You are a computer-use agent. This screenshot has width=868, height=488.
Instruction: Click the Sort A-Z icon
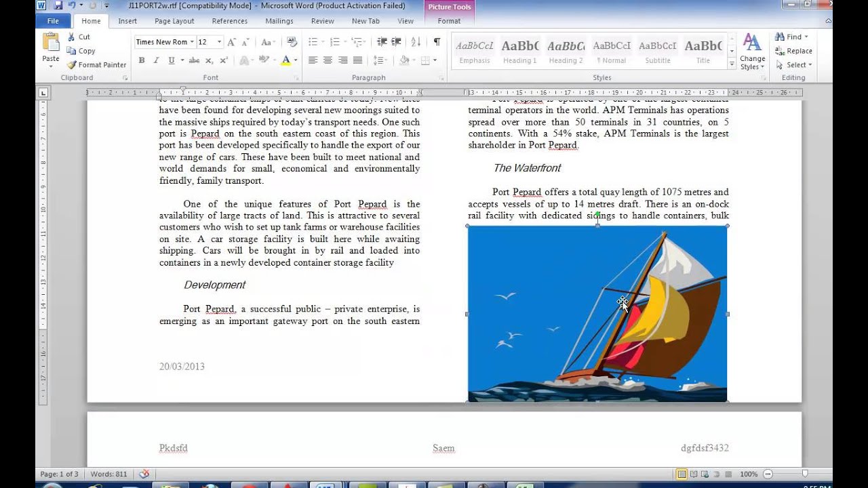coord(416,42)
